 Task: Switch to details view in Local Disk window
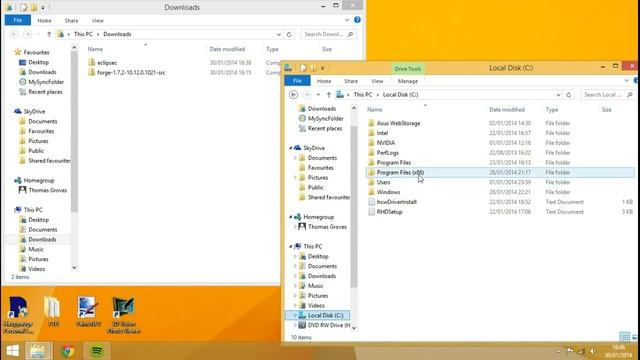(624, 337)
